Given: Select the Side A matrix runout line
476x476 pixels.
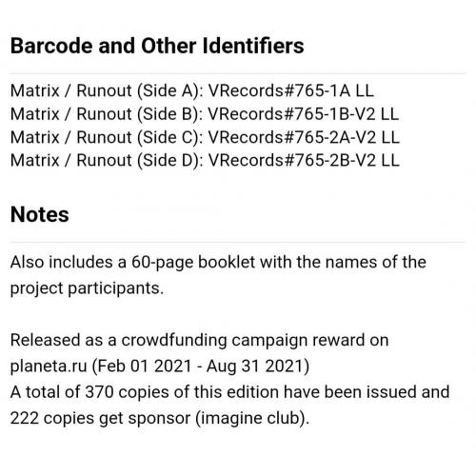Looking at the screenshot, I should click(192, 90).
